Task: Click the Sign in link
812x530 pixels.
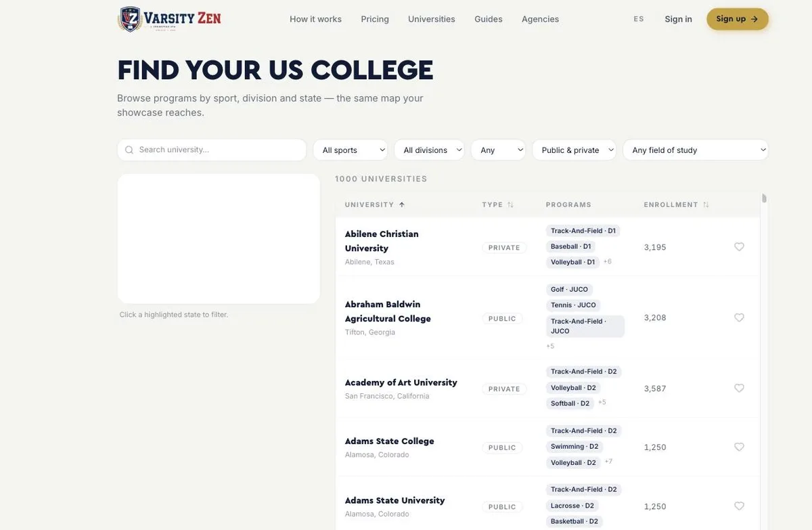Action: 678,19
